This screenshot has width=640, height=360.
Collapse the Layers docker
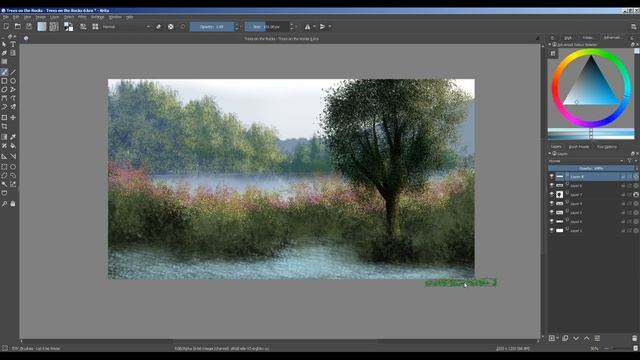549,153
